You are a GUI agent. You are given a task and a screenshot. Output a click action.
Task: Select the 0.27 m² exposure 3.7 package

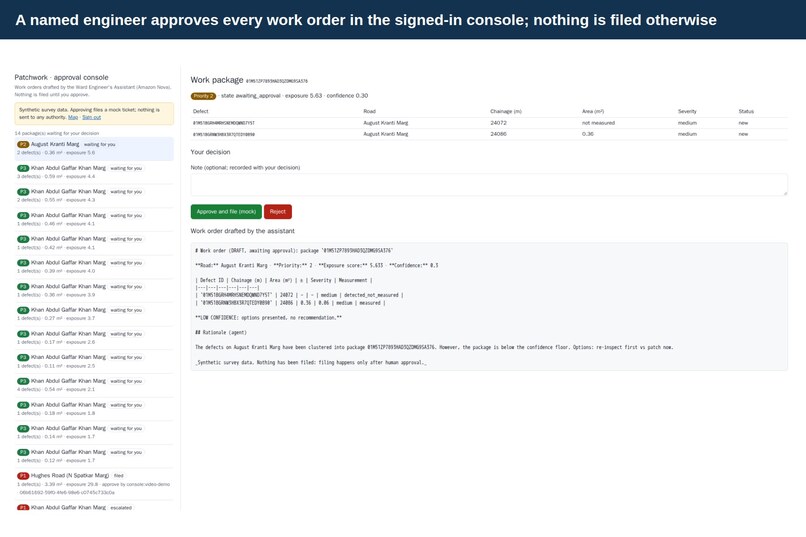(94, 314)
